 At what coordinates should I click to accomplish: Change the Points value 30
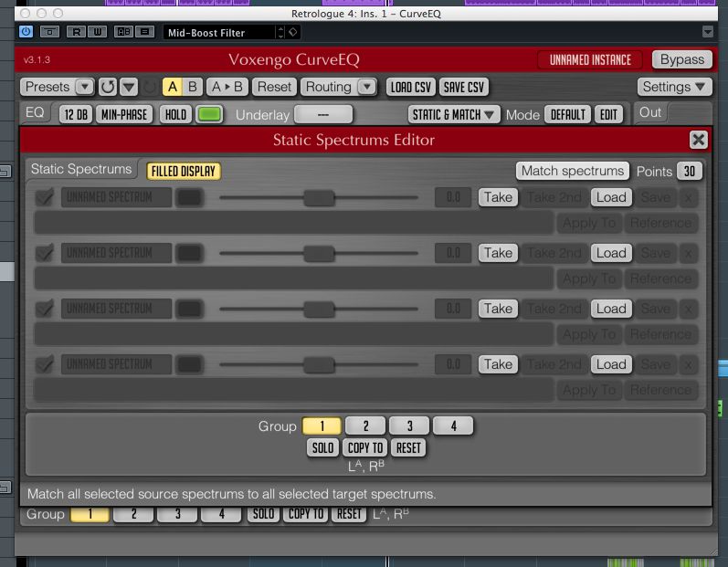tap(690, 172)
